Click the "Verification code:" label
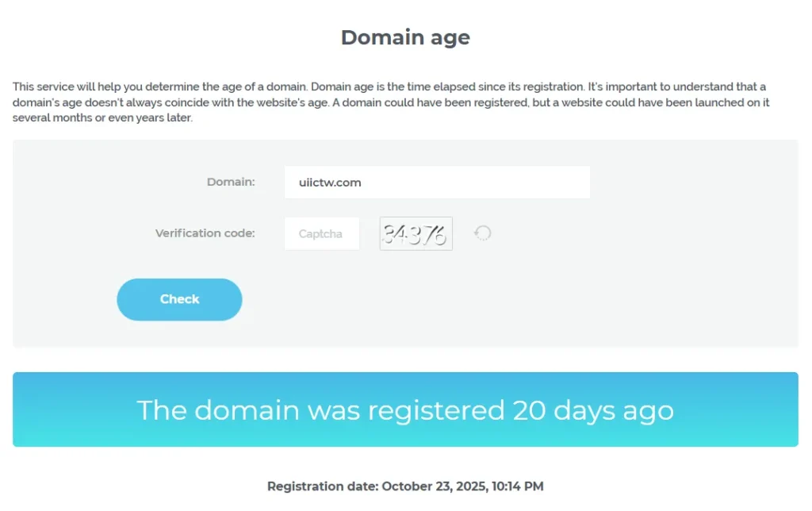 [205, 233]
